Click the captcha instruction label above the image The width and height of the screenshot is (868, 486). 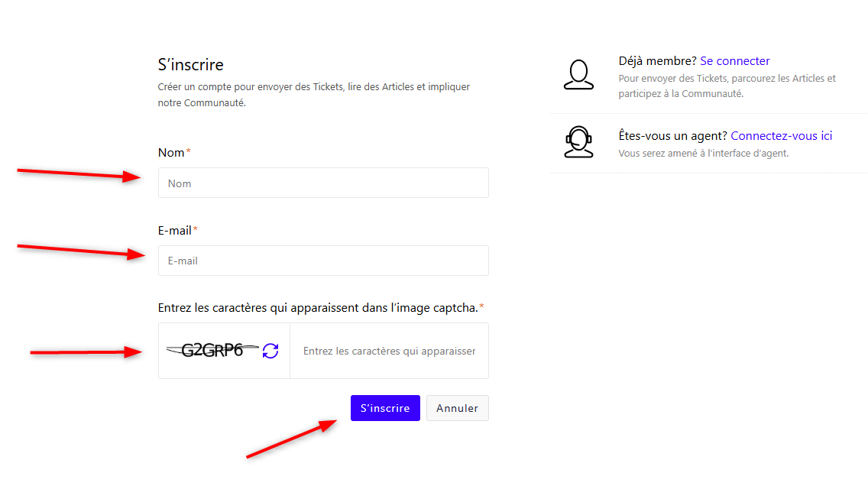[318, 308]
